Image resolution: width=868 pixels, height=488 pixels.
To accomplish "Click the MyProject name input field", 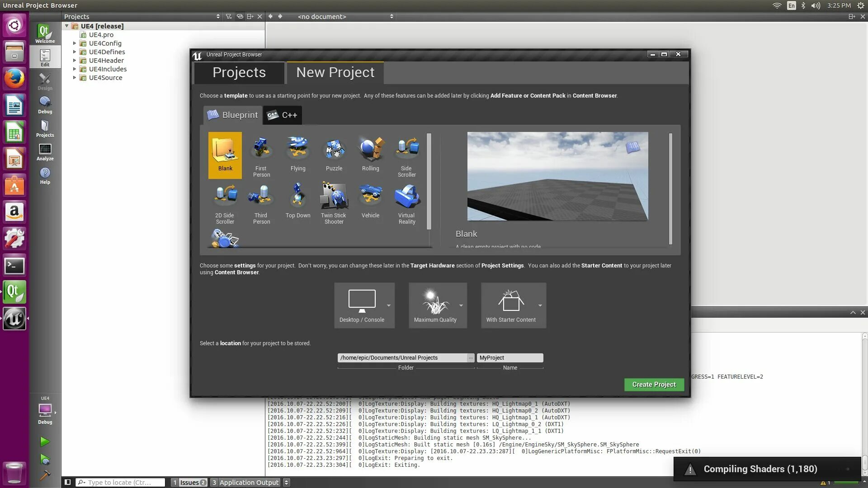I will 509,358.
